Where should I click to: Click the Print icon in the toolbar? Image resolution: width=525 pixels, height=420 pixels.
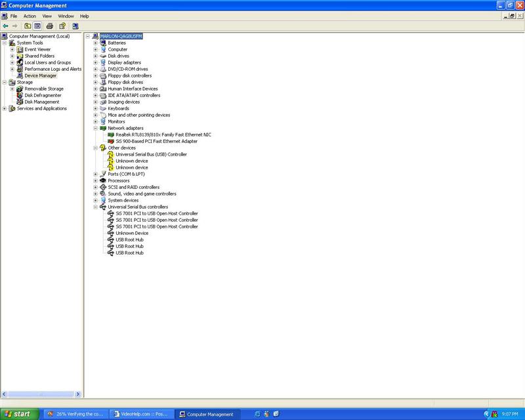tap(50, 26)
